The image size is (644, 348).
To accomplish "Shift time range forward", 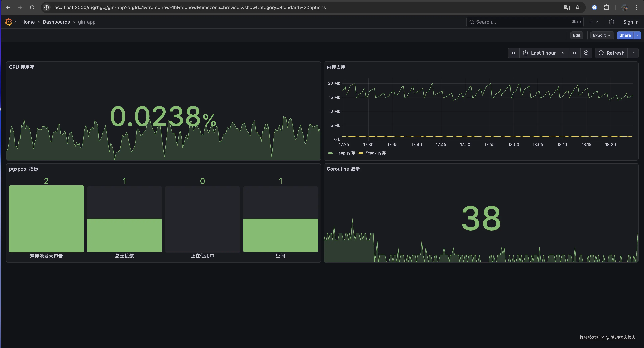I will [574, 53].
